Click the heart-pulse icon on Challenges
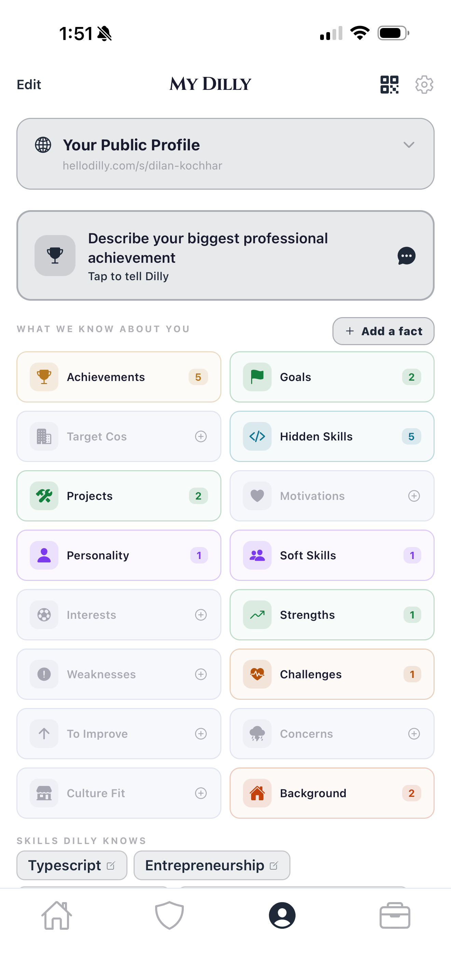The width and height of the screenshot is (451, 980). point(257,674)
